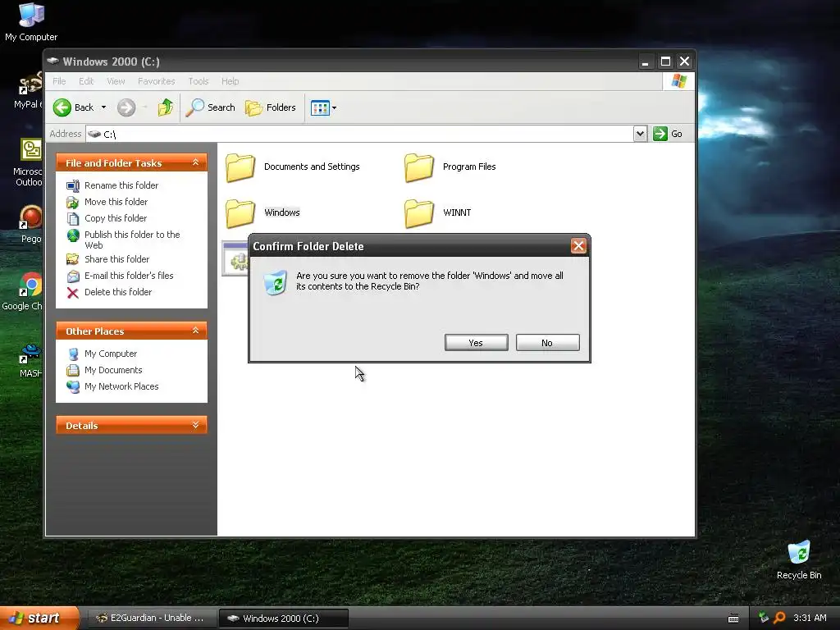
Task: Select the Program Files folder icon
Action: point(418,167)
